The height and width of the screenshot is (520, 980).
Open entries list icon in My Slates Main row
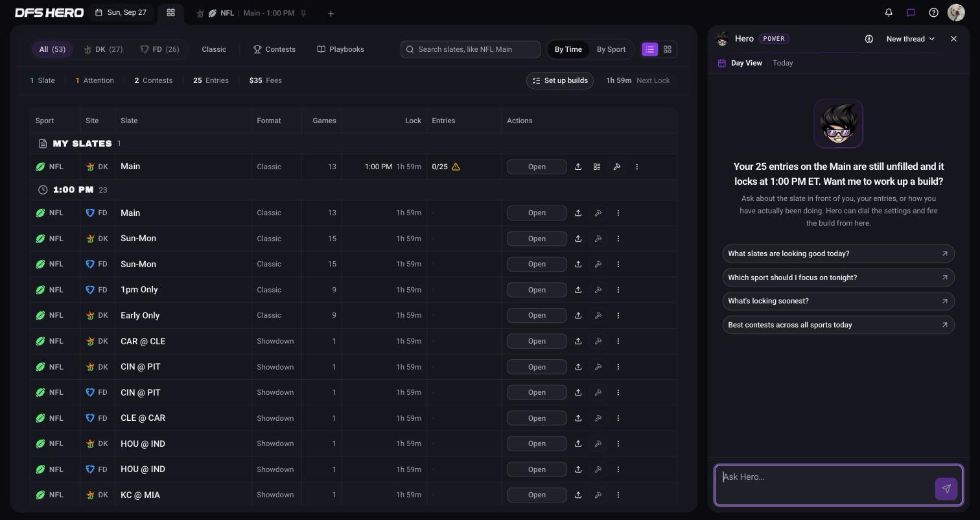coord(597,167)
